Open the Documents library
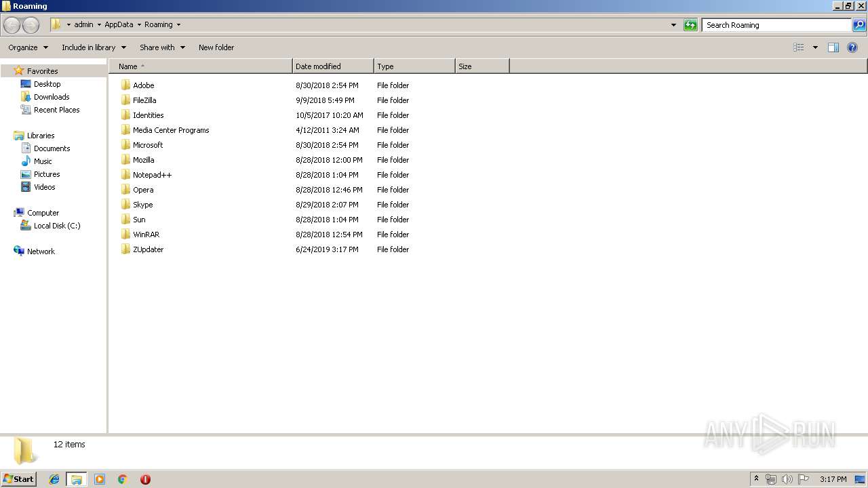This screenshot has height=488, width=868. [52, 148]
